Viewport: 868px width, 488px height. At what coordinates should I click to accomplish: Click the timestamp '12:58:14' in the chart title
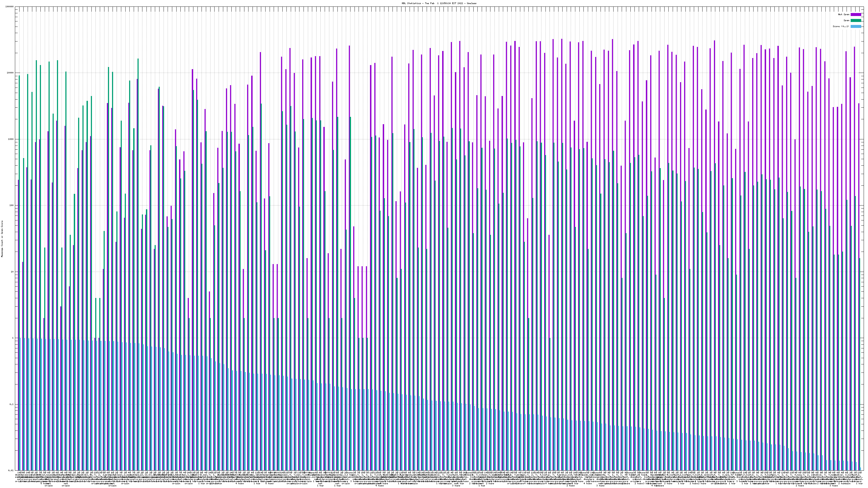coord(445,3)
